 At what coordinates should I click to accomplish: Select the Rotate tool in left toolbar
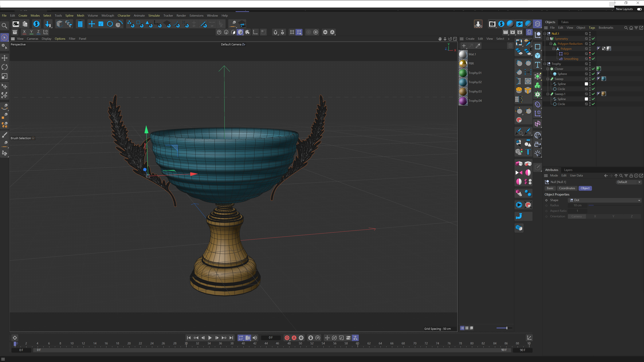point(5,67)
